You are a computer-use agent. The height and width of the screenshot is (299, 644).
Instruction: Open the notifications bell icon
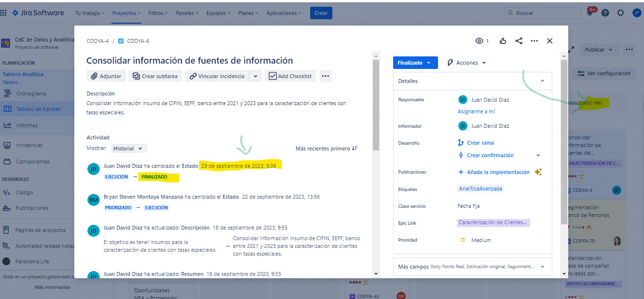tap(589, 13)
